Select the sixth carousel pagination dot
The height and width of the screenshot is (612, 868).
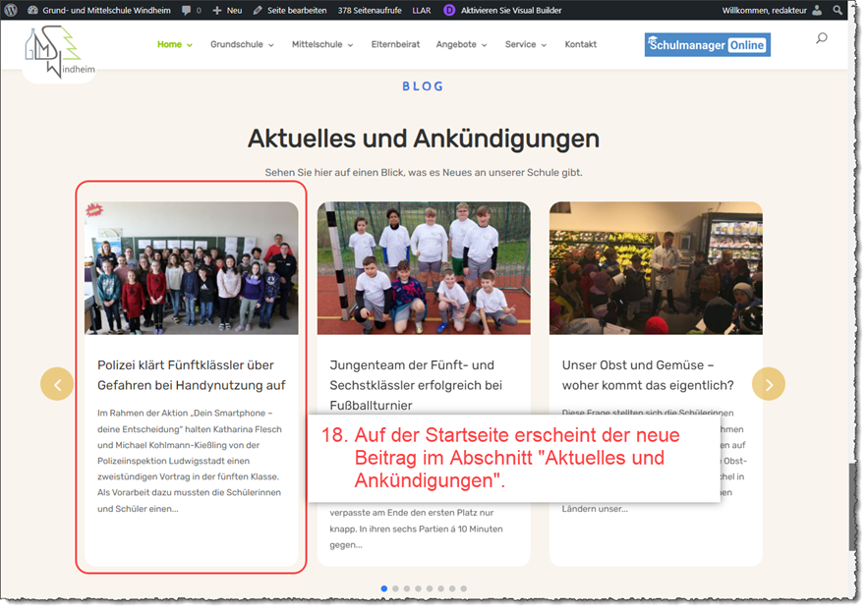point(440,588)
